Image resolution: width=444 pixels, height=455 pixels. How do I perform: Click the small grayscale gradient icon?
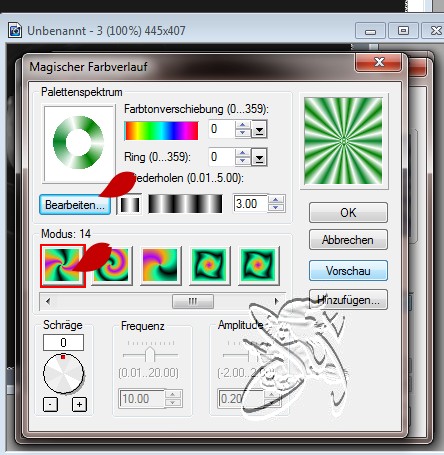tap(130, 204)
